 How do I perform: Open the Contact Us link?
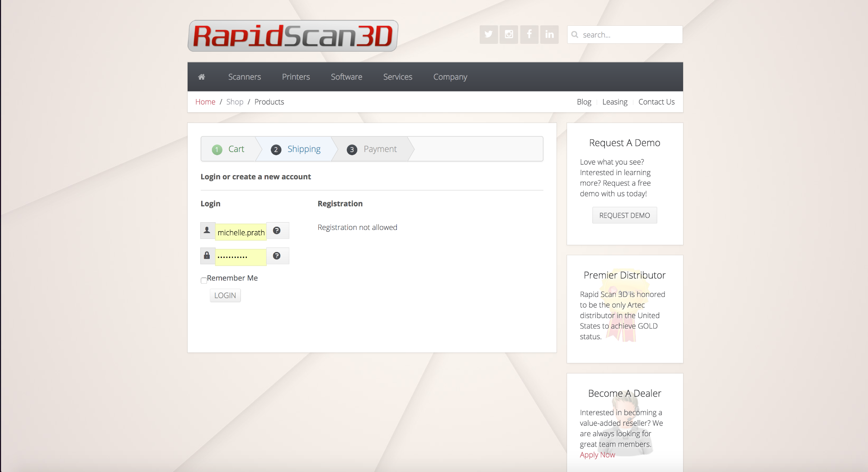click(656, 102)
